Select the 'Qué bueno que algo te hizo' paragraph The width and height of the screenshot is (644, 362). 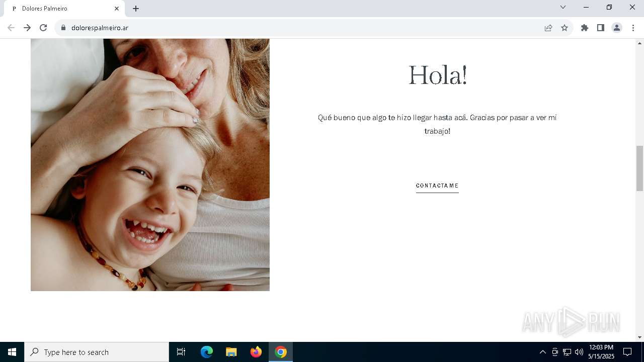(x=437, y=124)
